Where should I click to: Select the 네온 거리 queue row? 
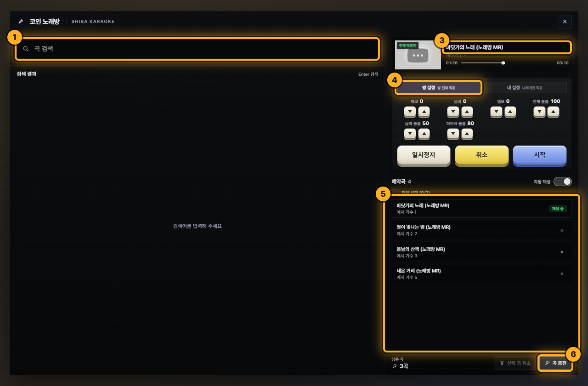tap(482, 273)
